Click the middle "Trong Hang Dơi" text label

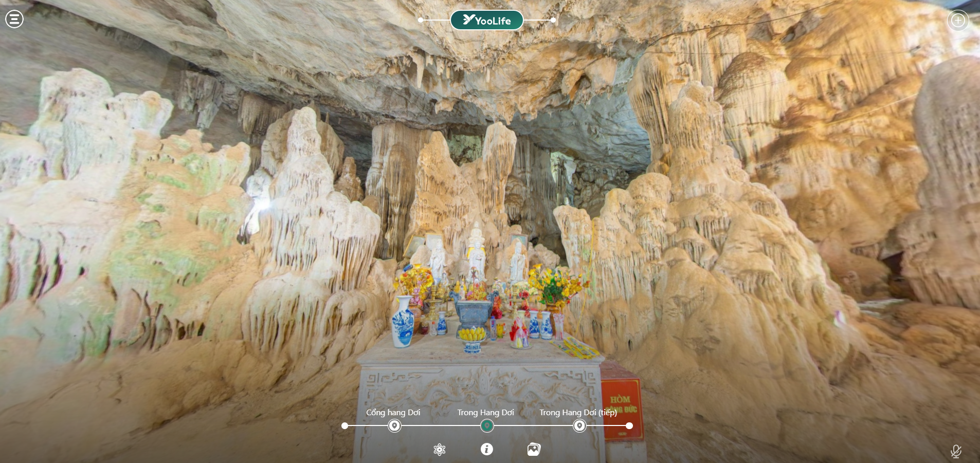(x=485, y=412)
